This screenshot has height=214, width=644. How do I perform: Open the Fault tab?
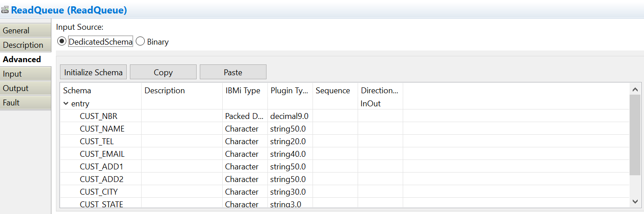pyautogui.click(x=11, y=103)
